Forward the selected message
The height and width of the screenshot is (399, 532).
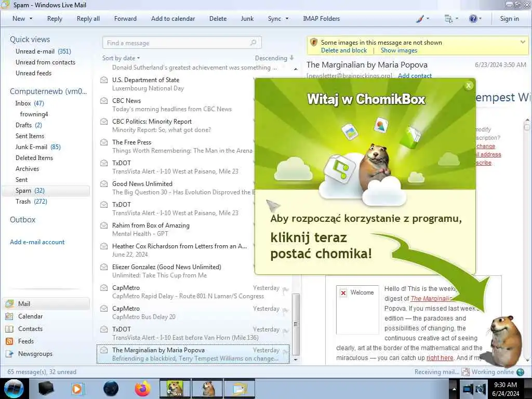pyautogui.click(x=125, y=19)
